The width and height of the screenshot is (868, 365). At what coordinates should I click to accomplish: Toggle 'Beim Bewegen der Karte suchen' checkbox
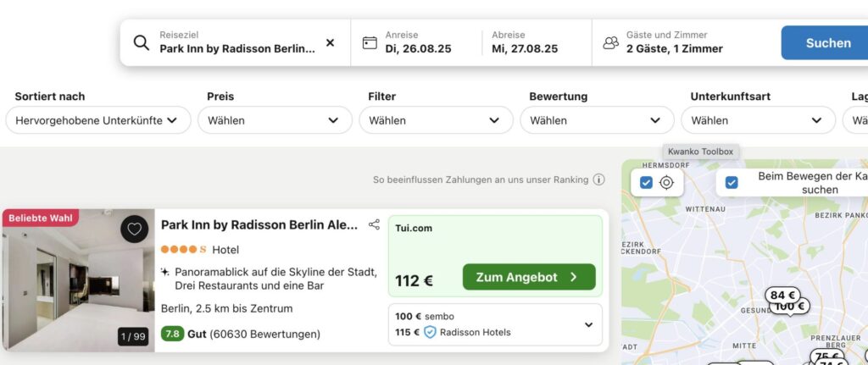tap(732, 183)
